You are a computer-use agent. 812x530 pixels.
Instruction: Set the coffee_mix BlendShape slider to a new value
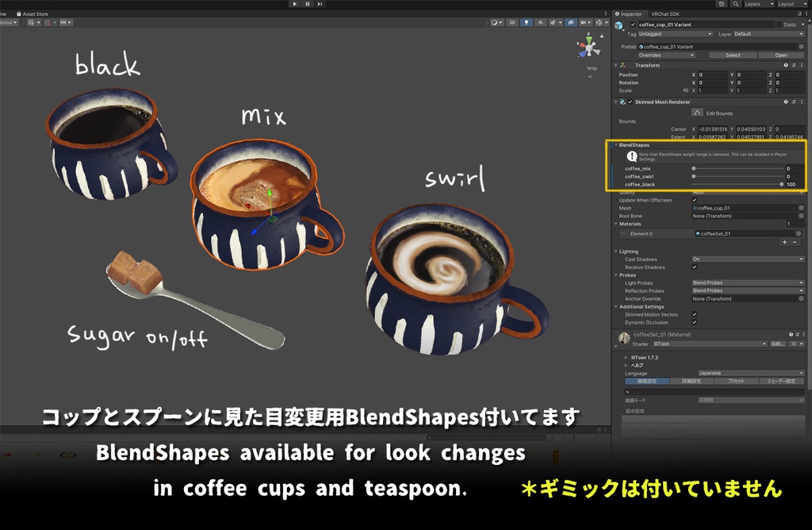(738, 168)
